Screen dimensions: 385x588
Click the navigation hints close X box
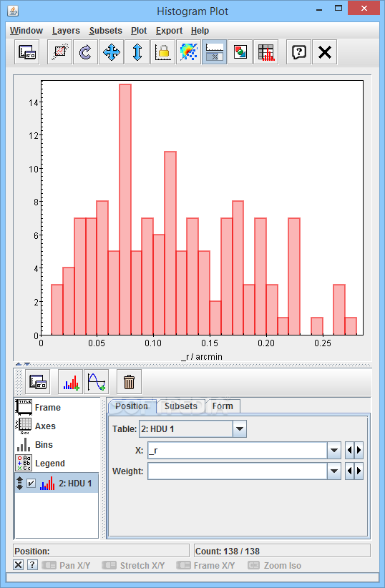[x=18, y=564]
